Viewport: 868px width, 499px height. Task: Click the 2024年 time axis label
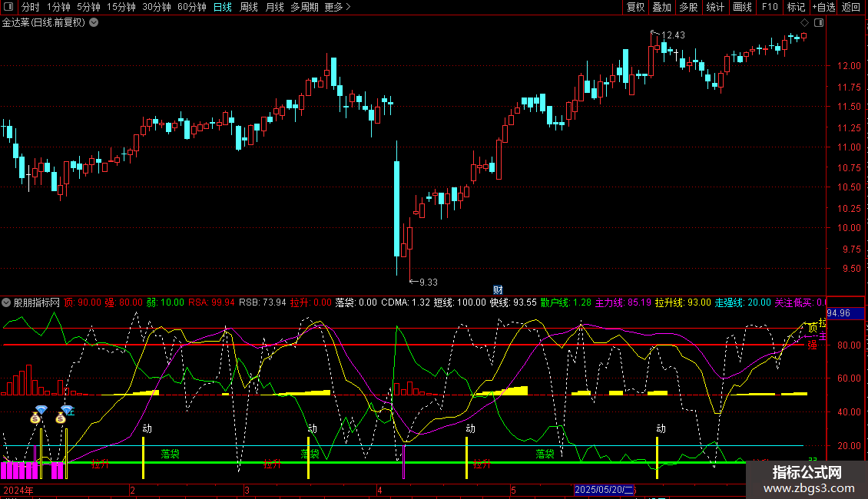pos(18,490)
